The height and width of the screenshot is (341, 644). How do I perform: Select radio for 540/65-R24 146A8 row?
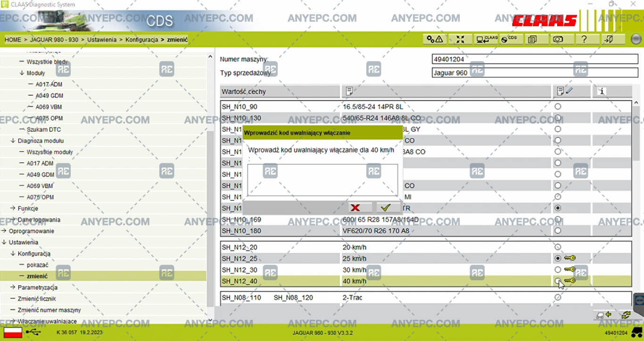pos(558,118)
